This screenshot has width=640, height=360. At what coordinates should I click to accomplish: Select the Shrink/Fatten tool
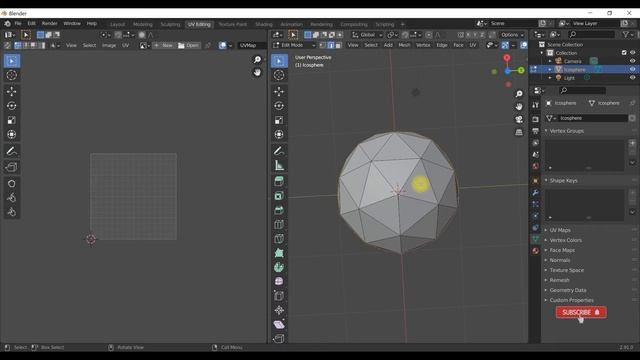tap(279, 310)
